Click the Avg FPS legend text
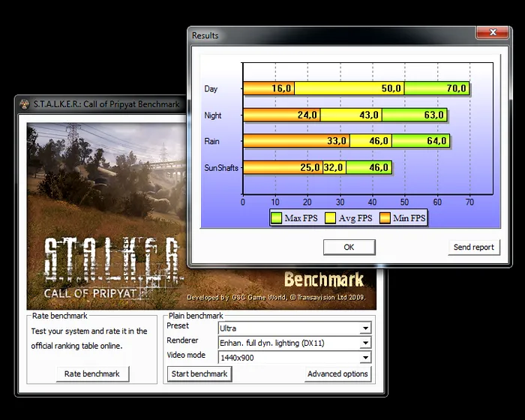Screen dimensions: 525x420 point(355,218)
